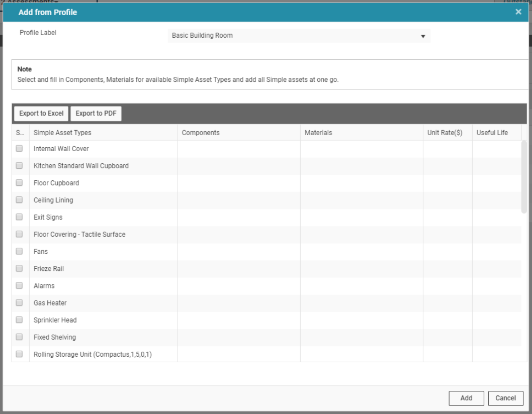This screenshot has height=414, width=532.
Task: Check the Sprinkler Head checkbox
Action: (x=19, y=320)
